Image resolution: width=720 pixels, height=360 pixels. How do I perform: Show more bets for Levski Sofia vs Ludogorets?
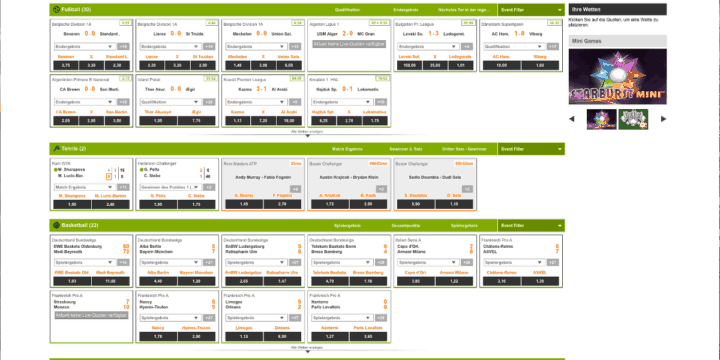point(467,46)
